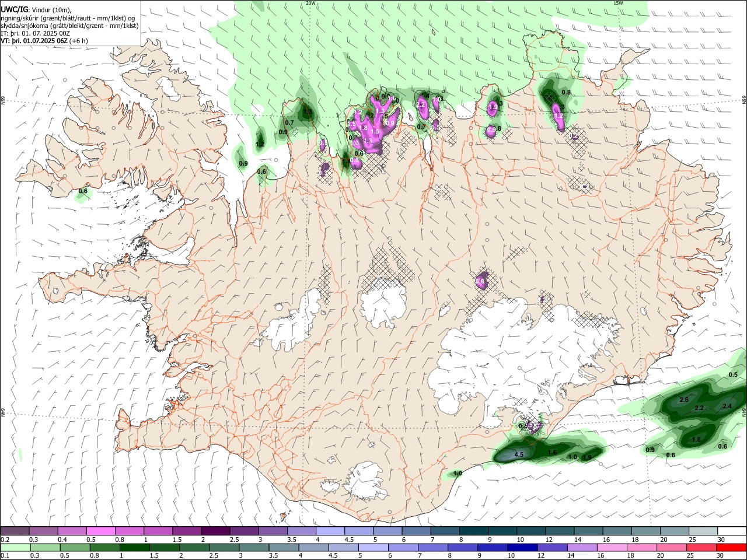The width and height of the screenshot is (747, 560).
Task: Click the 0.1 label in the legend
Action: [5, 555]
